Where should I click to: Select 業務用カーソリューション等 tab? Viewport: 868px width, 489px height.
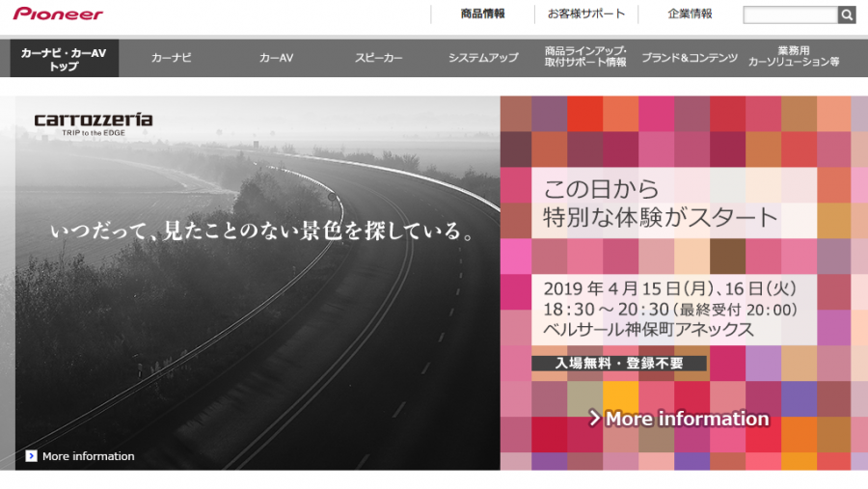(x=794, y=59)
